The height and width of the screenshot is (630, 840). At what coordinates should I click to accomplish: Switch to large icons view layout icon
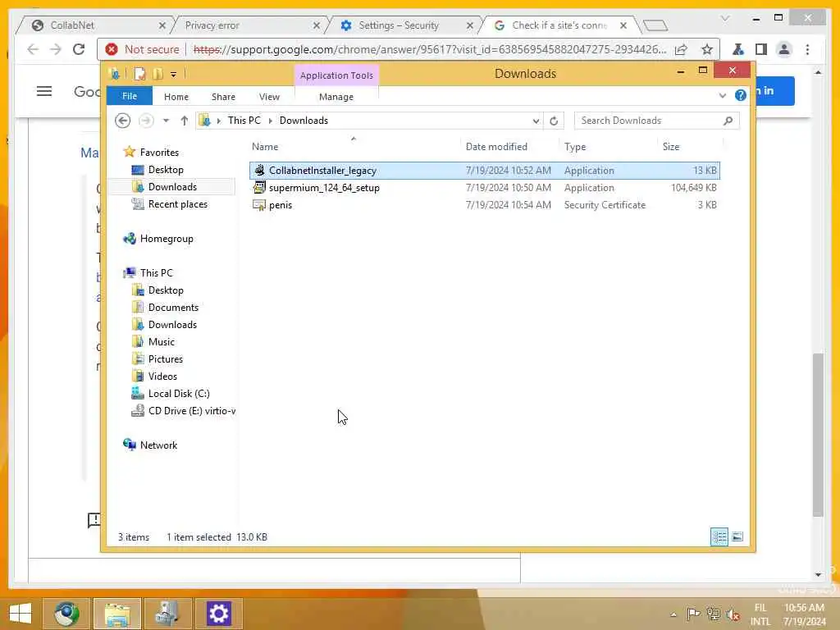tap(737, 536)
